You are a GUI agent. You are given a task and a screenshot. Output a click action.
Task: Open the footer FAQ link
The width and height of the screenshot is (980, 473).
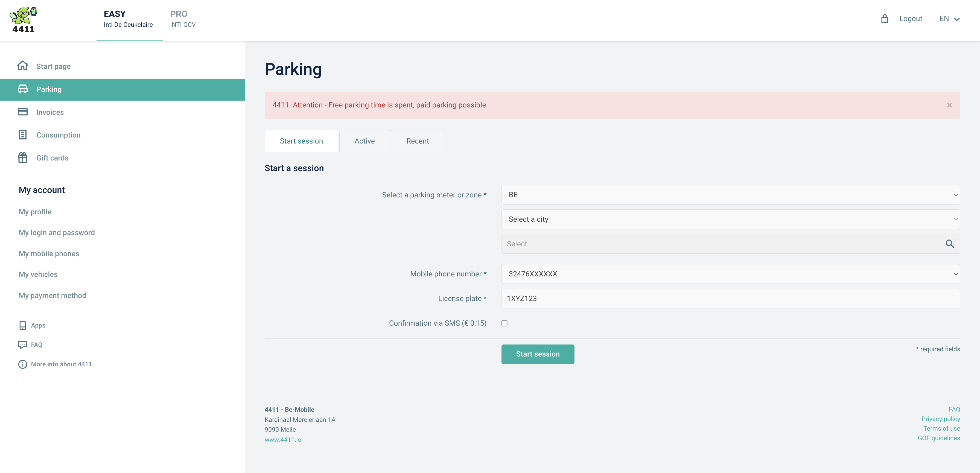click(954, 410)
